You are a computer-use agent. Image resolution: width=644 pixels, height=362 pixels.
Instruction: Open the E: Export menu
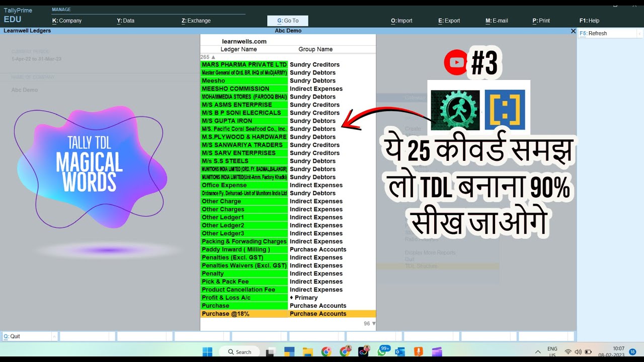click(x=449, y=21)
